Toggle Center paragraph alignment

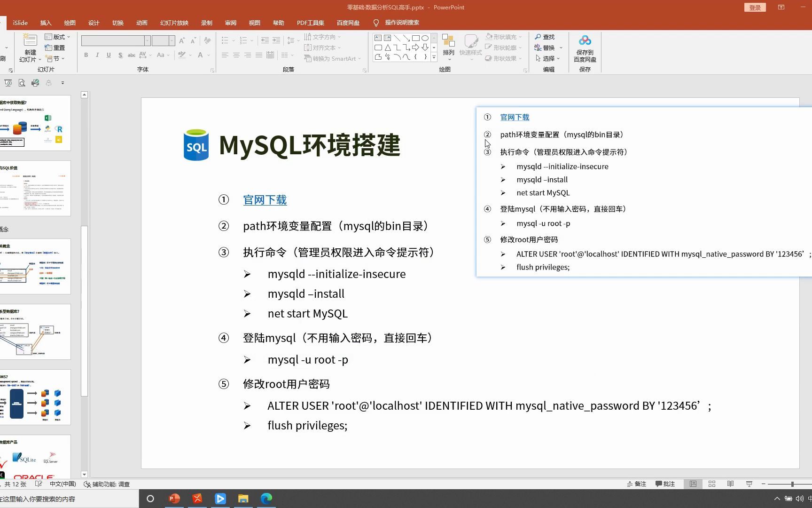click(x=236, y=55)
